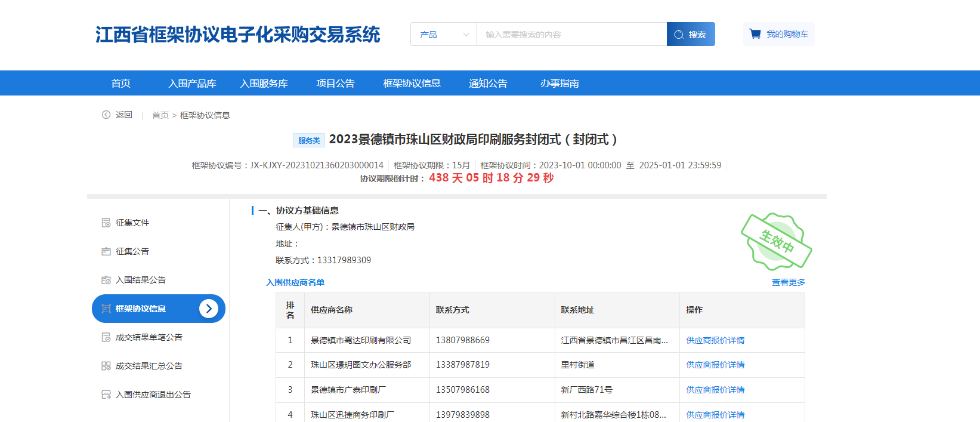Go to the 通知公告 navigation tab
Viewport: 980px width, 422px height.
click(488, 84)
